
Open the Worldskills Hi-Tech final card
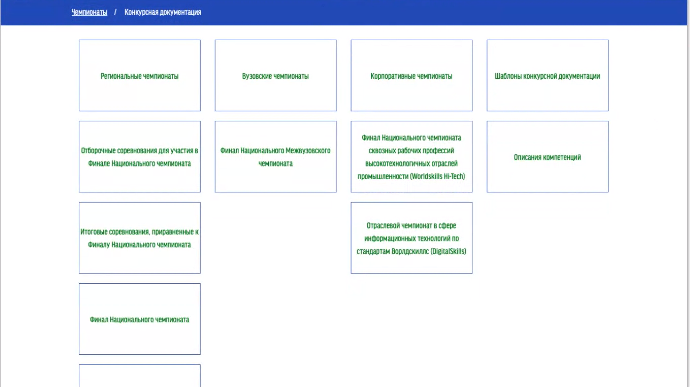(412, 157)
